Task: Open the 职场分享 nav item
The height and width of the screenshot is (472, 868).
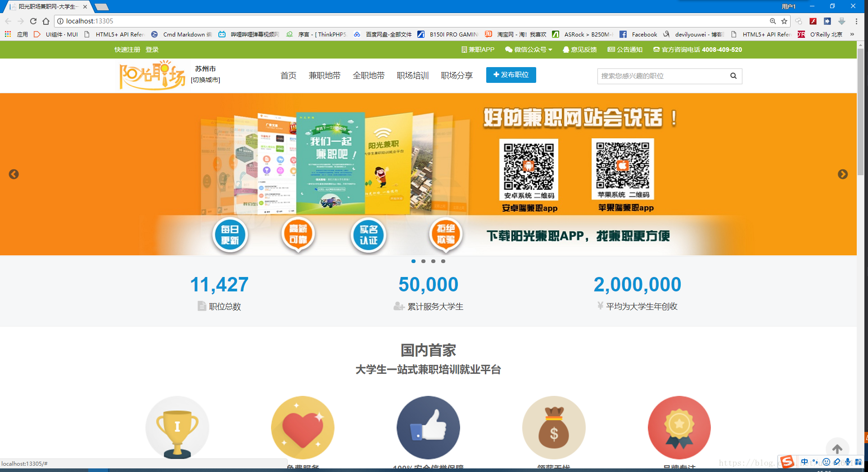Action: (457, 76)
